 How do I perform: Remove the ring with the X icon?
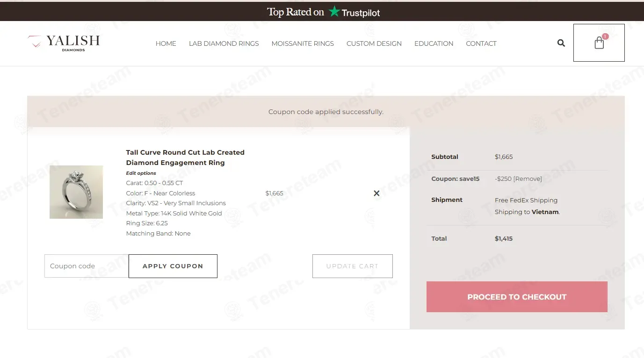(376, 193)
